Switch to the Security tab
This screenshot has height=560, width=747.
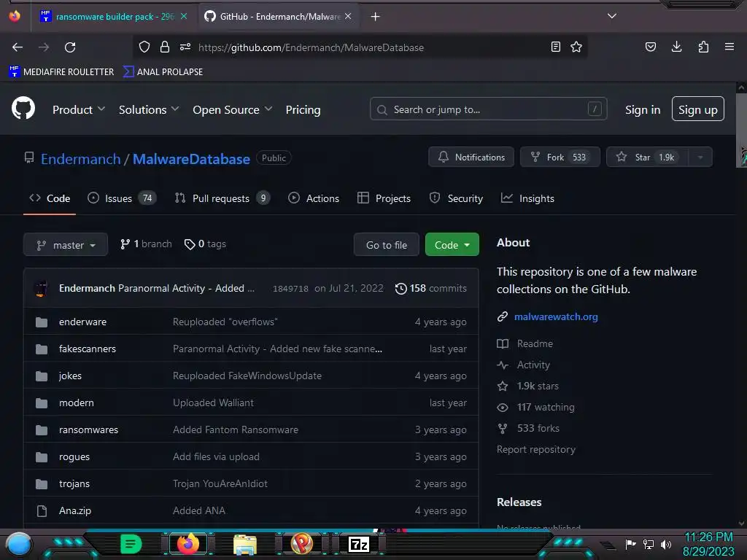pos(456,198)
